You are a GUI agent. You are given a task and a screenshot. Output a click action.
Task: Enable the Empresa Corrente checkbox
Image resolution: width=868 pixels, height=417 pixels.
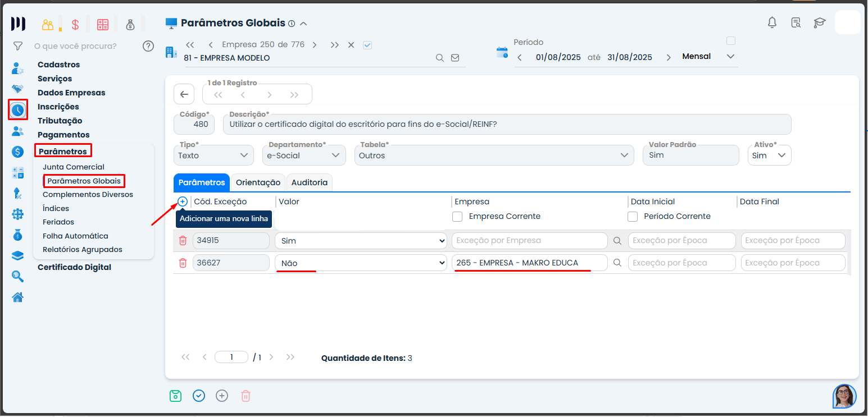(458, 216)
